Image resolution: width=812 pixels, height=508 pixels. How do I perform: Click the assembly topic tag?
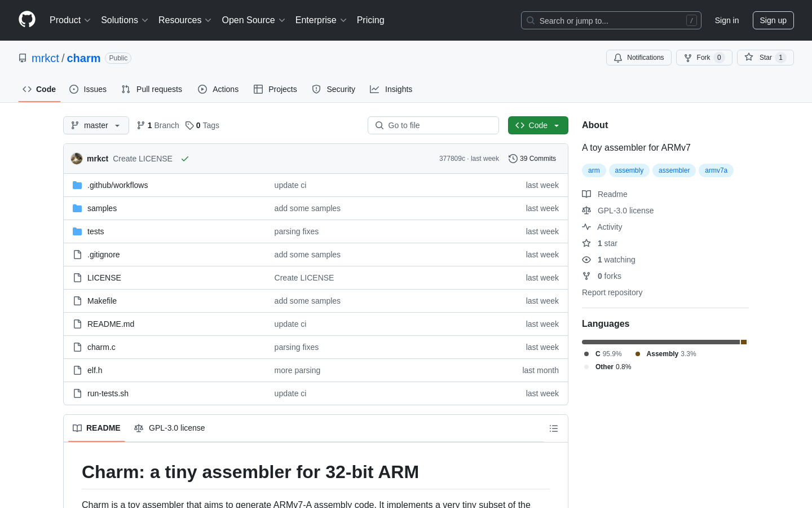[629, 170]
